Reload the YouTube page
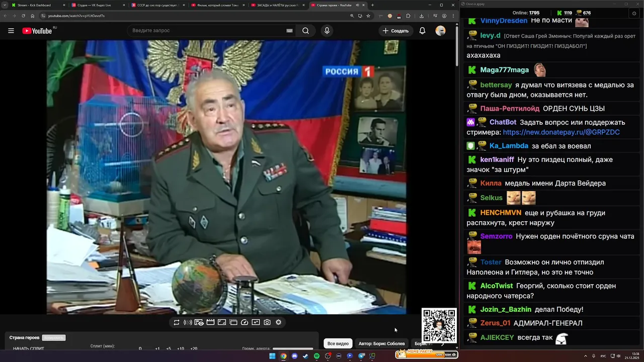Screen dimensions: 644x362 (23, 16)
